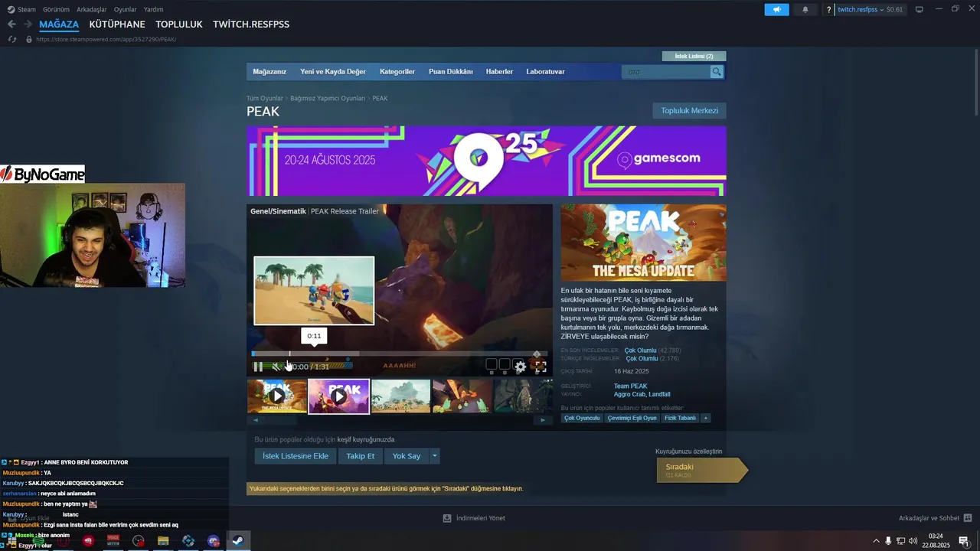Image resolution: width=980 pixels, height=551 pixels.
Task: Switch to Big Picture mode icon
Action: point(920,9)
